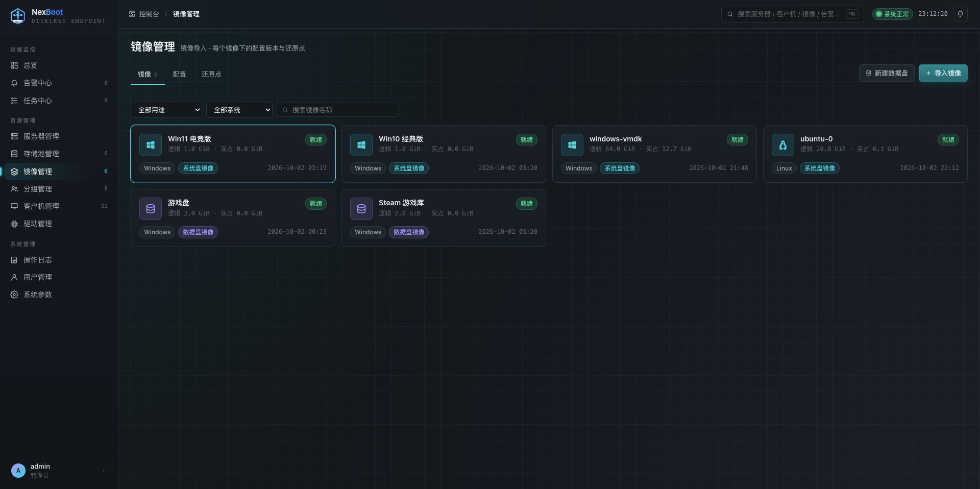980x489 pixels.
Task: Click the 数据盘镜像 tag on 游戏盘 card
Action: [198, 232]
